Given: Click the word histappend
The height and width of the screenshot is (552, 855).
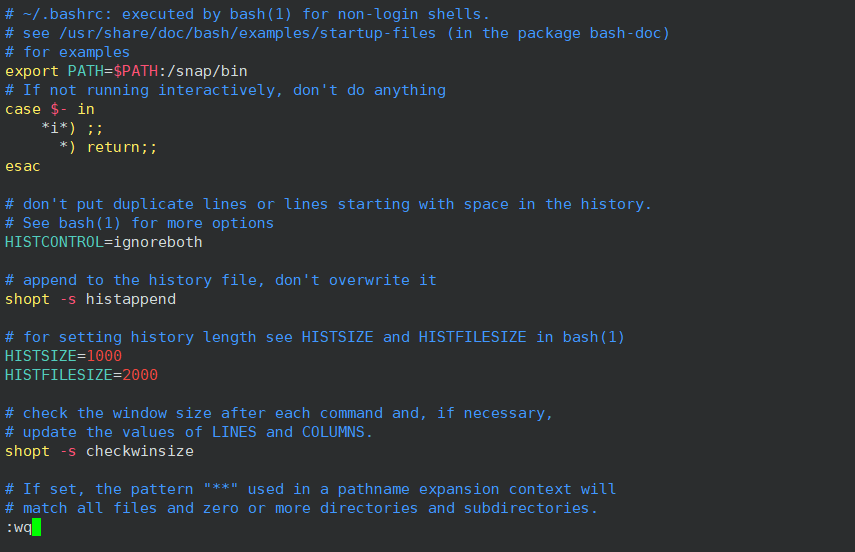Looking at the screenshot, I should tap(131, 299).
